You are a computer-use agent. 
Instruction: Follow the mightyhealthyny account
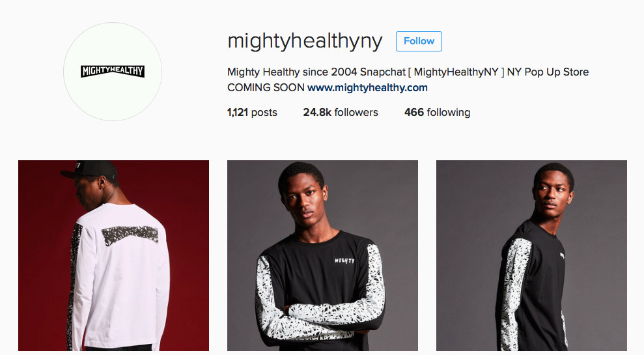click(419, 41)
